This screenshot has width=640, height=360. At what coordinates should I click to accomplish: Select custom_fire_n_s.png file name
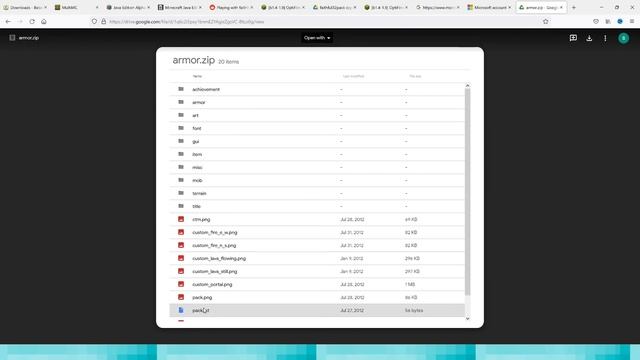pos(214,245)
